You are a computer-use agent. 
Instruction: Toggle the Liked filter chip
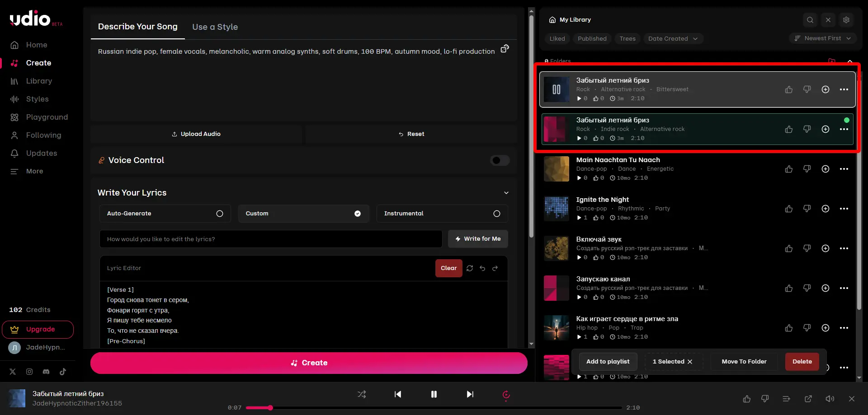point(557,39)
